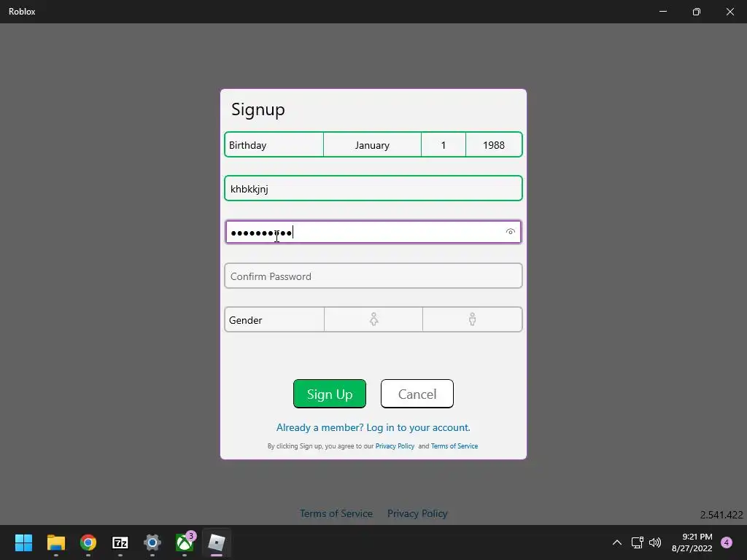This screenshot has height=560, width=747.
Task: Open 7-Zip from the taskbar
Action: click(x=120, y=542)
